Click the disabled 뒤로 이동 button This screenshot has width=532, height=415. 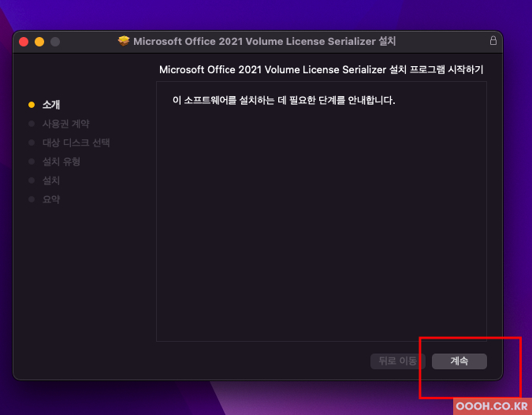point(398,361)
